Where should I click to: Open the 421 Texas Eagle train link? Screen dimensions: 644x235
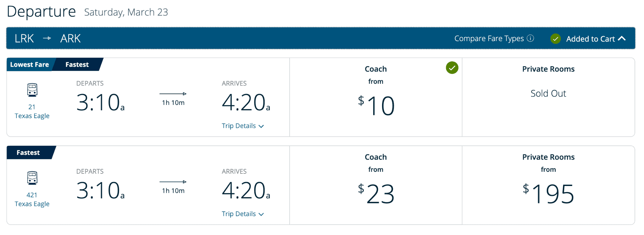click(x=32, y=199)
